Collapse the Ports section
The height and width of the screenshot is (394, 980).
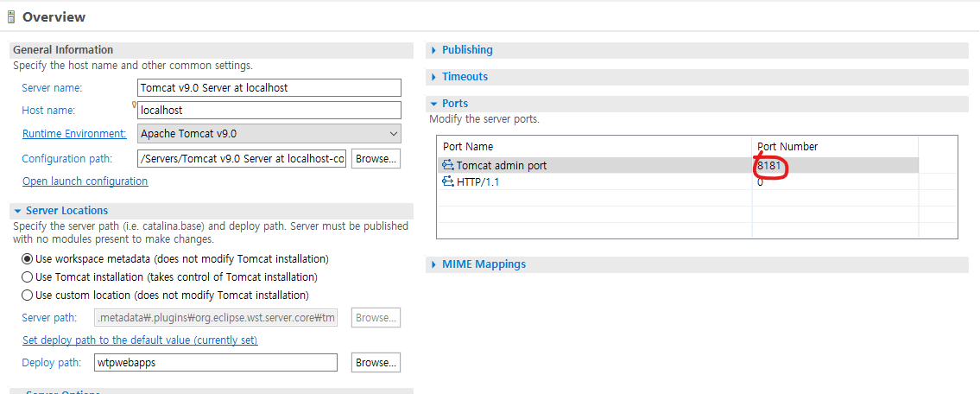click(x=433, y=104)
